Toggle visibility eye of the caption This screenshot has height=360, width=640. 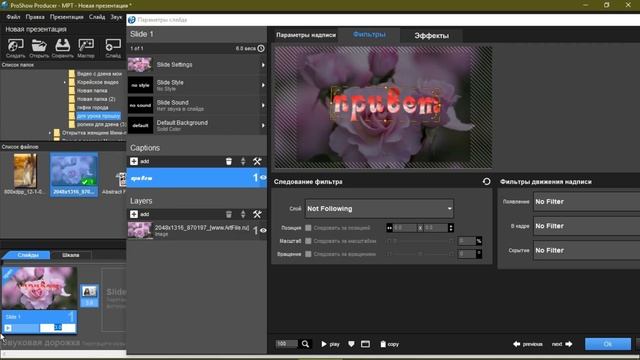263,178
